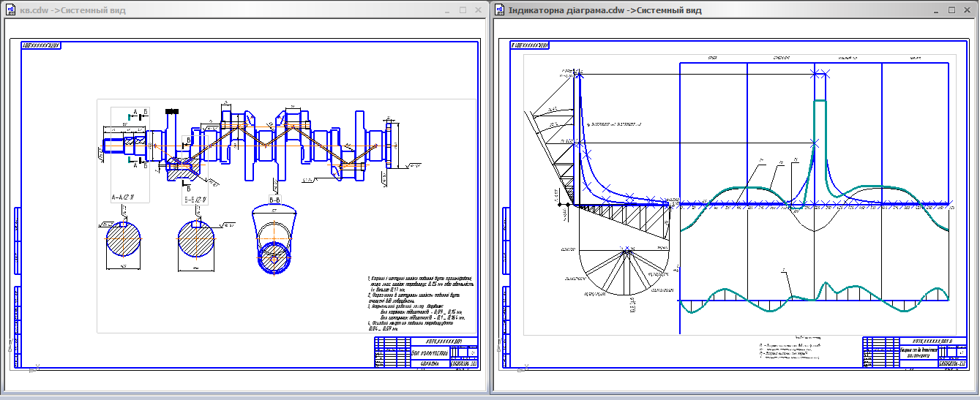
Task: Maximize the кв.cdw drawing window
Action: coord(463,10)
